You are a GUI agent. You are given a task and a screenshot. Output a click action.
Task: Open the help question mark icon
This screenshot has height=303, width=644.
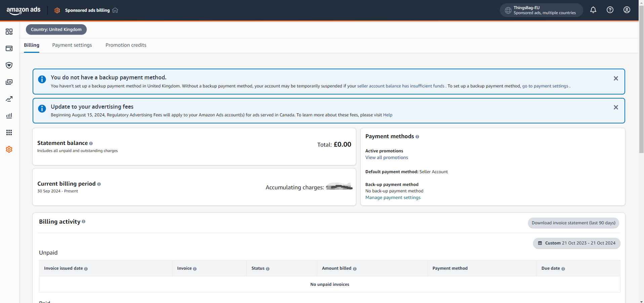pyautogui.click(x=610, y=10)
